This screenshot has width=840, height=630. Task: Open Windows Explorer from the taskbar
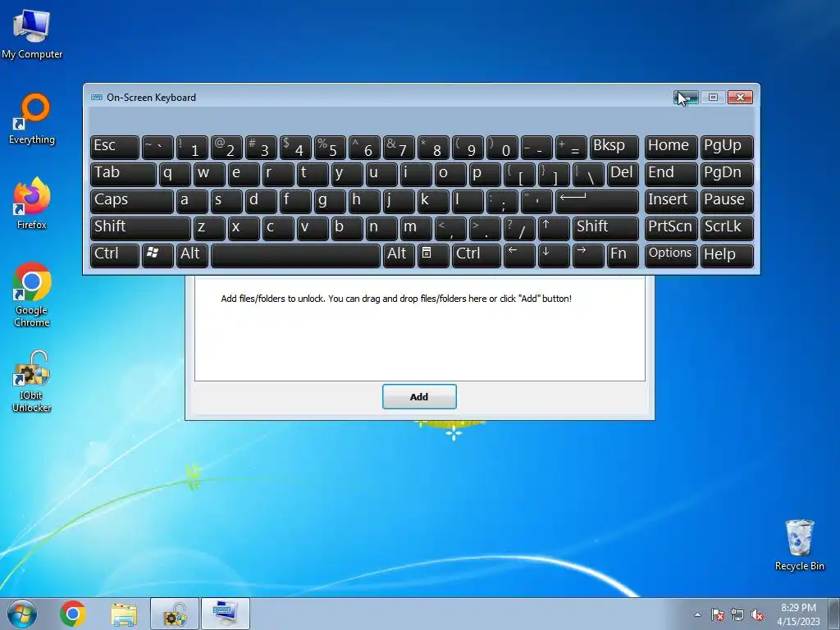coord(124,614)
